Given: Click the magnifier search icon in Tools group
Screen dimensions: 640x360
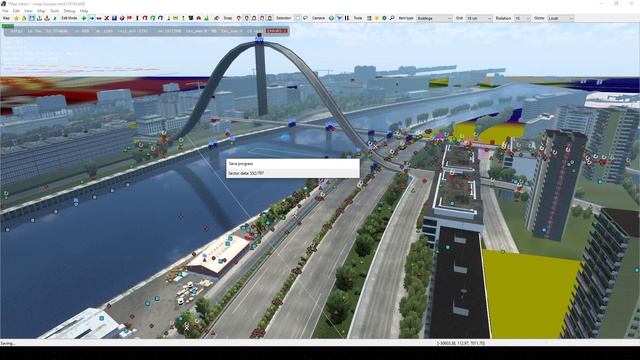Looking at the screenshot, I should tap(392, 18).
